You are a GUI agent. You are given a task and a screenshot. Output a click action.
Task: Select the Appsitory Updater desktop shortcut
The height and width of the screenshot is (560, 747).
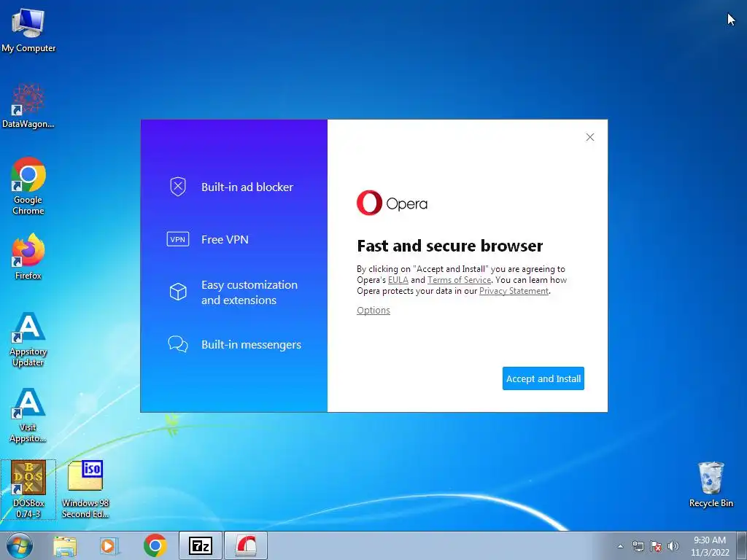point(28,339)
